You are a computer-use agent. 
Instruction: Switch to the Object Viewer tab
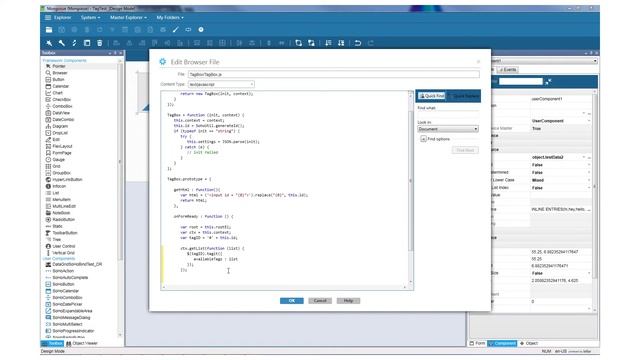tap(82, 344)
